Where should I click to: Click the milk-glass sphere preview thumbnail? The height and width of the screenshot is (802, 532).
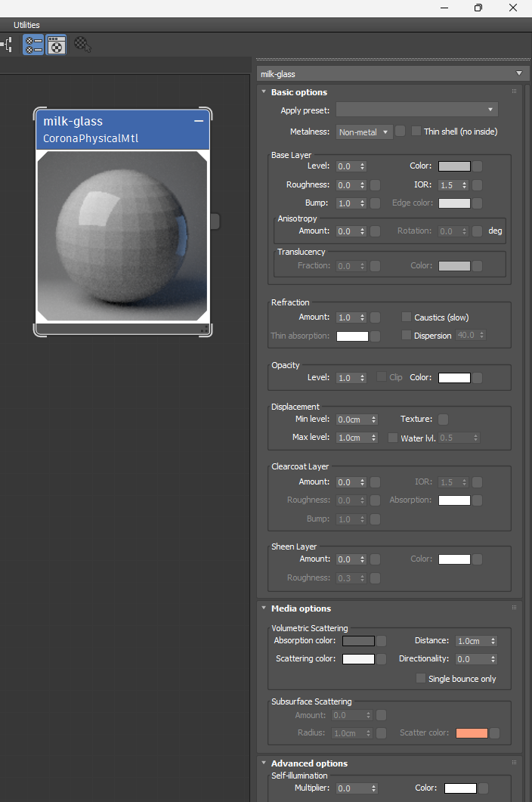click(x=122, y=236)
